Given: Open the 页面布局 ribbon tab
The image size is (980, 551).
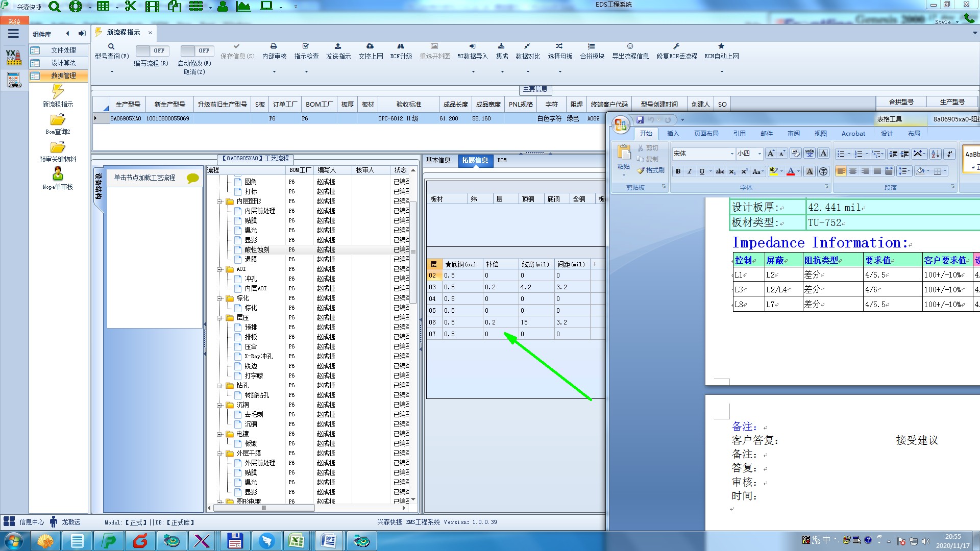Looking at the screenshot, I should 706,134.
